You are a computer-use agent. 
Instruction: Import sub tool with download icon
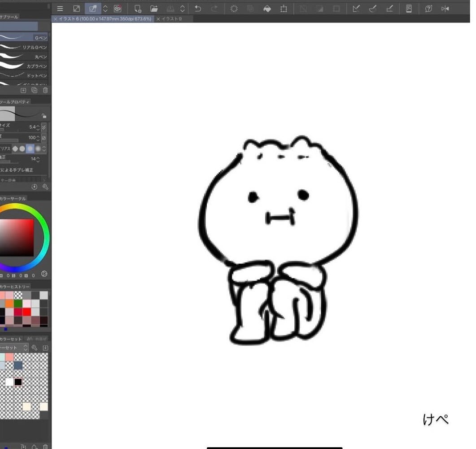(x=23, y=90)
